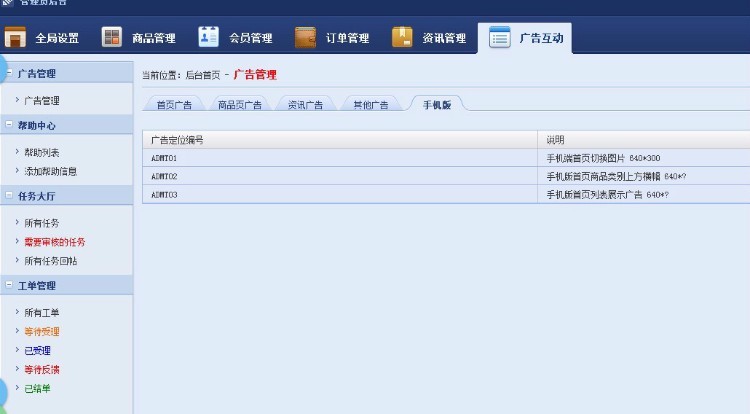
Task: Open 所有任务回帖 sidebar link
Action: coord(51,261)
